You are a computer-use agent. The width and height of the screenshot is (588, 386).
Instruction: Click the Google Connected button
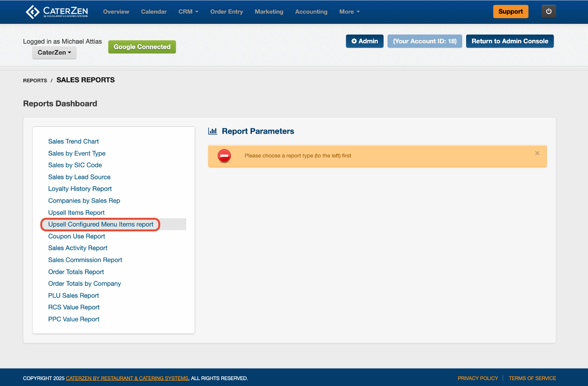142,47
